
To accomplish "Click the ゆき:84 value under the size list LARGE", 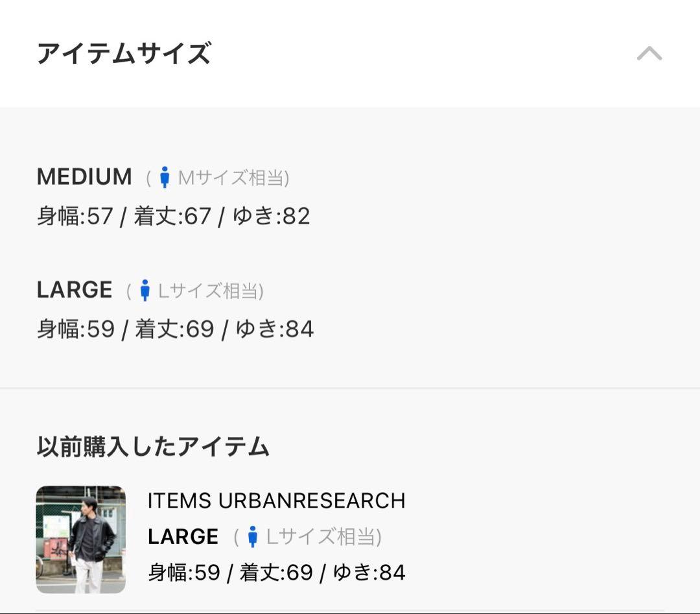I will pos(275,329).
